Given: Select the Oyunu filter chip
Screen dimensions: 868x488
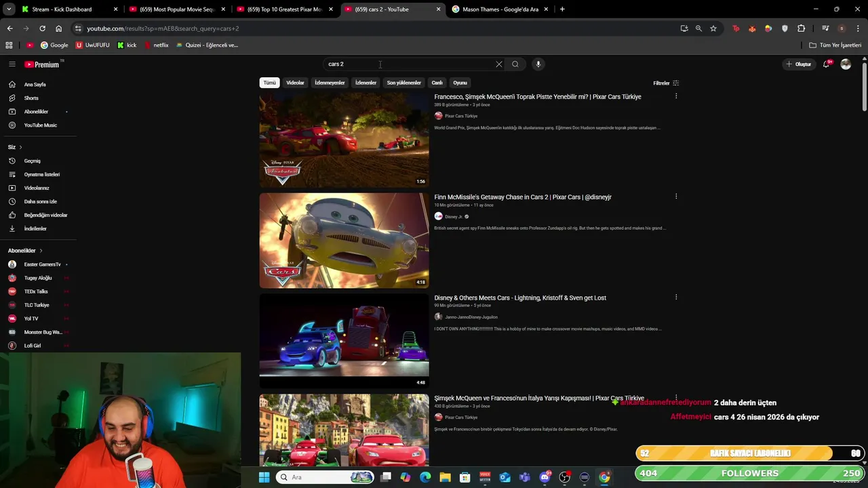Looking at the screenshot, I should (460, 83).
